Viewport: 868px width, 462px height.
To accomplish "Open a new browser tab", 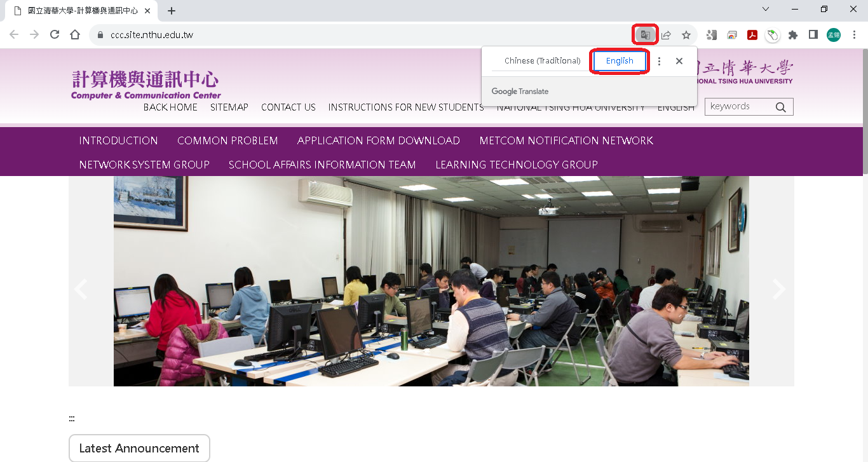I will pos(172,11).
